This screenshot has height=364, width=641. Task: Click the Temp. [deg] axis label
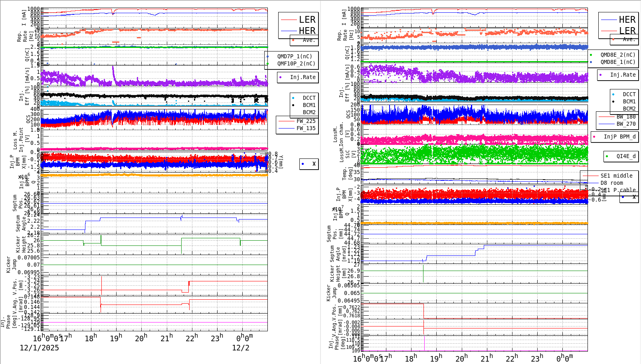[347, 174]
